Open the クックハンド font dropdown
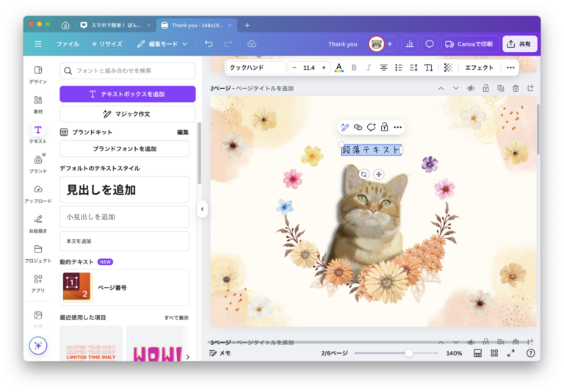Viewport: 564px width, 392px height. [x=255, y=68]
